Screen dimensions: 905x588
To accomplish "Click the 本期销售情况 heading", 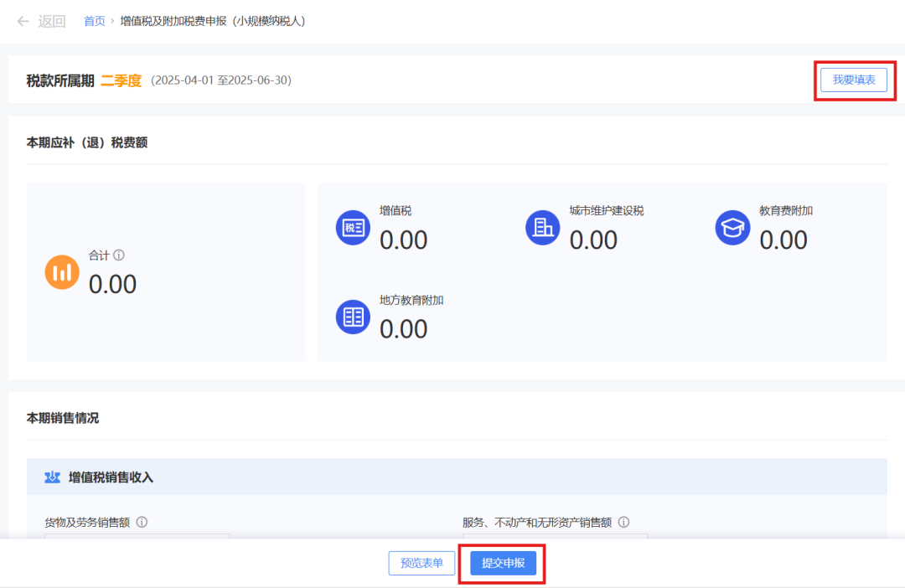I will click(62, 418).
